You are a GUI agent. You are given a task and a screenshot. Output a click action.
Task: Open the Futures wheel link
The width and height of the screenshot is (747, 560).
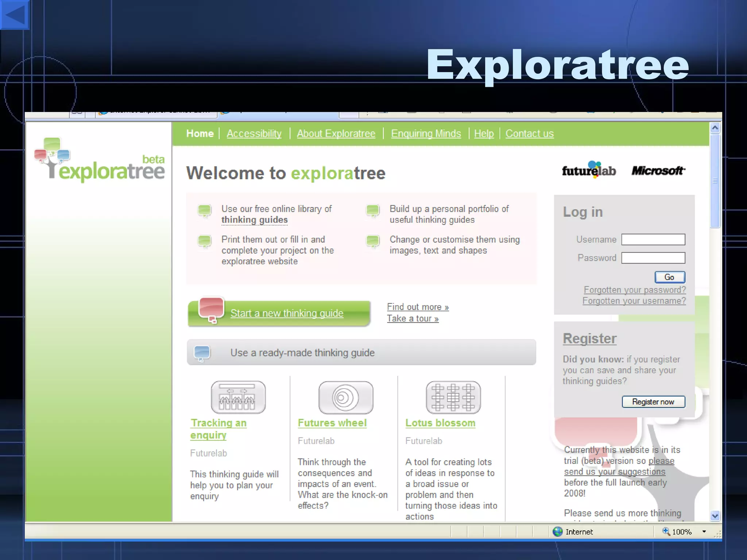(x=332, y=423)
